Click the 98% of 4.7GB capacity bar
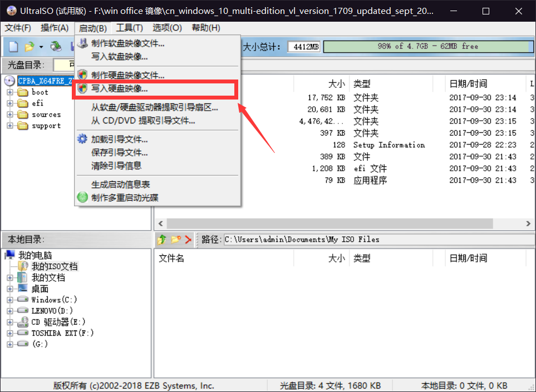The width and height of the screenshot is (536, 392). click(428, 47)
